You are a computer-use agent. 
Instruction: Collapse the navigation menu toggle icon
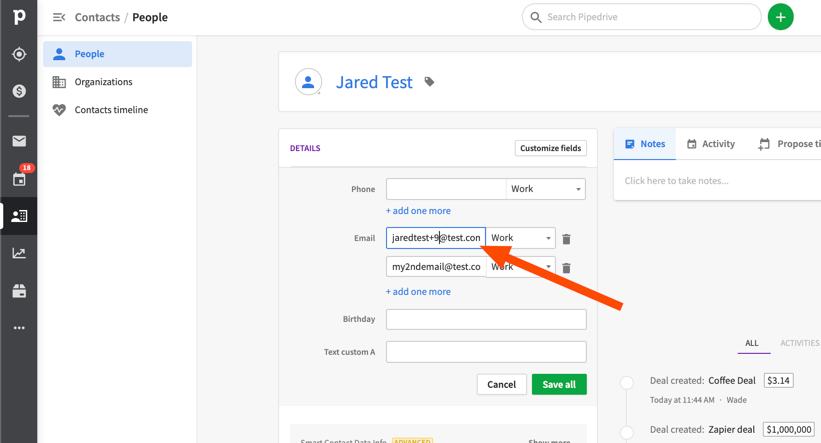point(59,17)
